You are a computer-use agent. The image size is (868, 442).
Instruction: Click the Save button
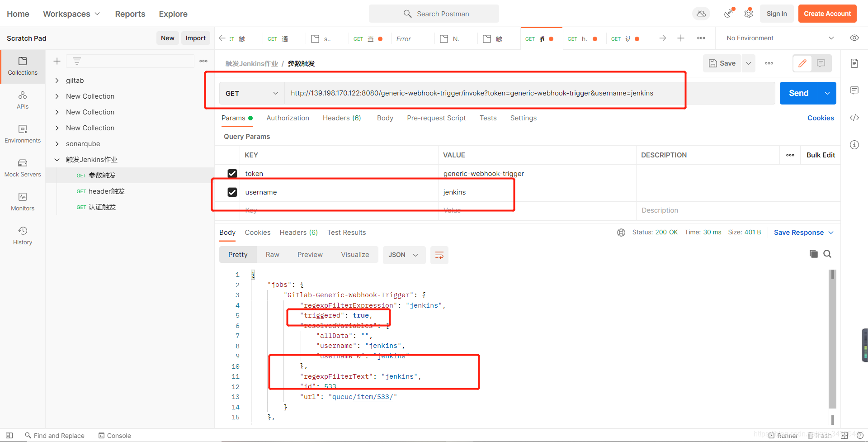click(722, 63)
